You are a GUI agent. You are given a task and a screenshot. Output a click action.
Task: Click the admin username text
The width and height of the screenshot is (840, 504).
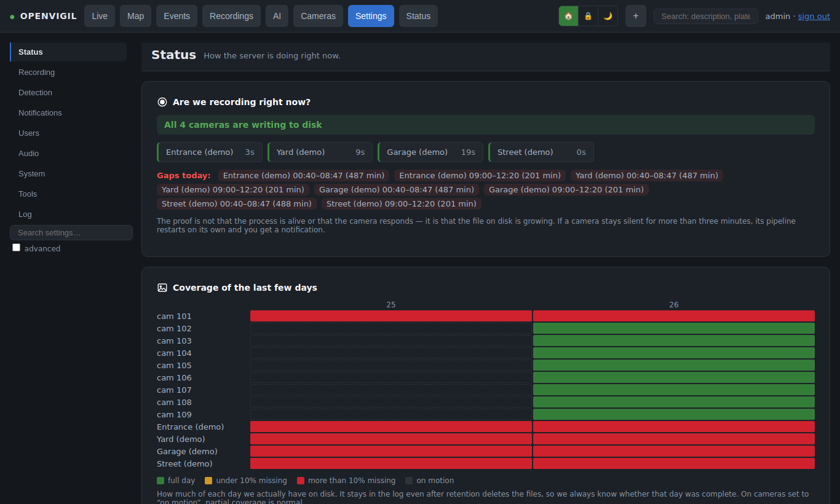[777, 17]
